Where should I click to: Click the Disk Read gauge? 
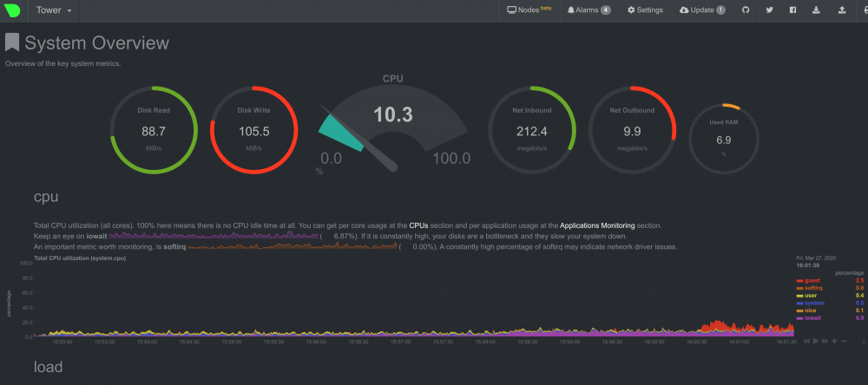pyautogui.click(x=154, y=131)
